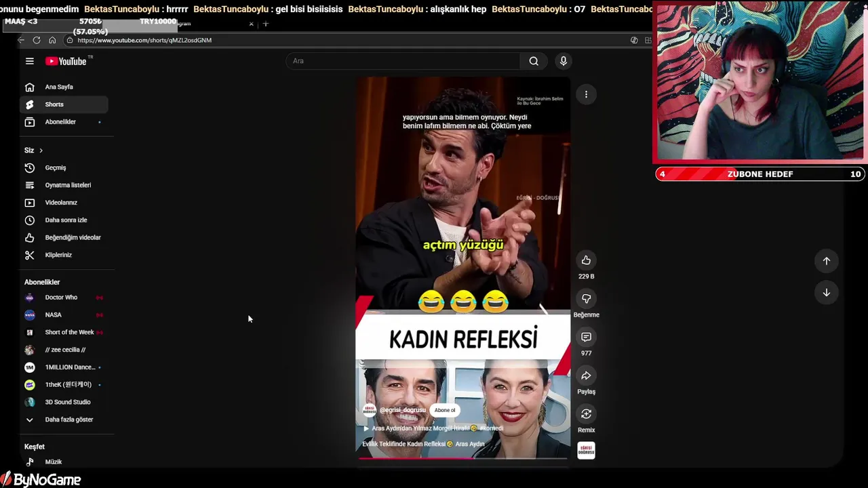Expand the Siz section chevron
The image size is (868, 488).
(41, 150)
